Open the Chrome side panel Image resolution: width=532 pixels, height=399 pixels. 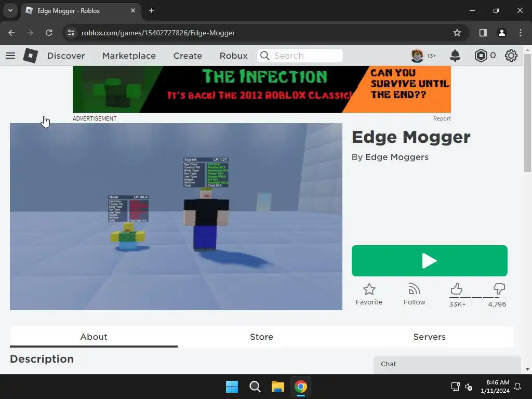coord(483,33)
